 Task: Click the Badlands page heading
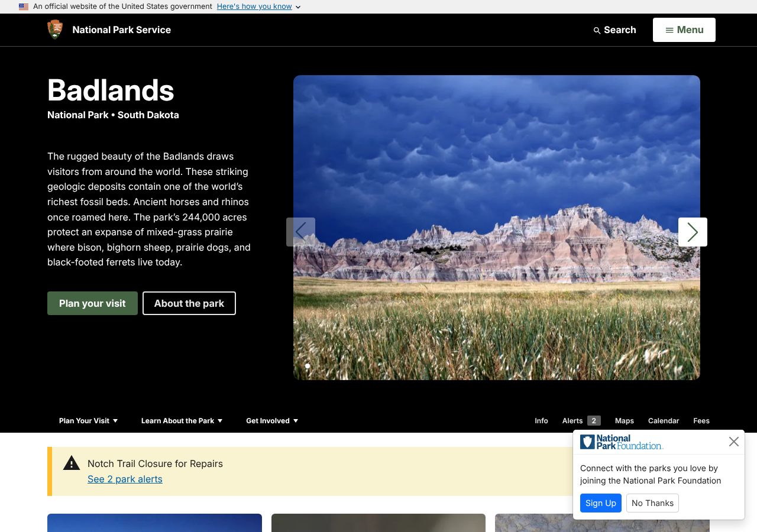[x=111, y=90]
